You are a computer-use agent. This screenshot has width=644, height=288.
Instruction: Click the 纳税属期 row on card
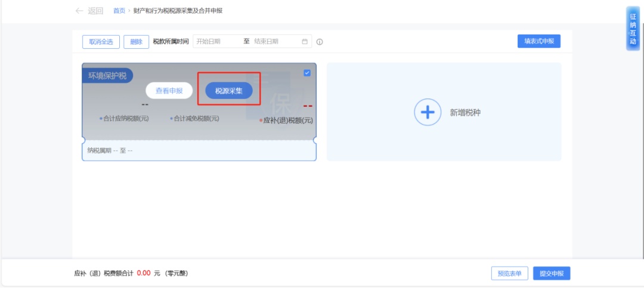tap(107, 150)
